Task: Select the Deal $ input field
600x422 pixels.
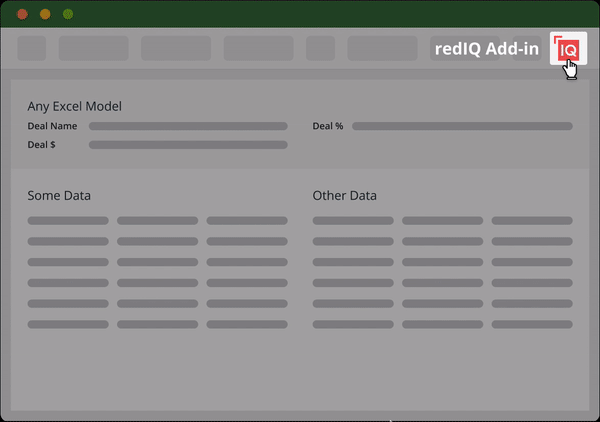Action: coord(188,145)
